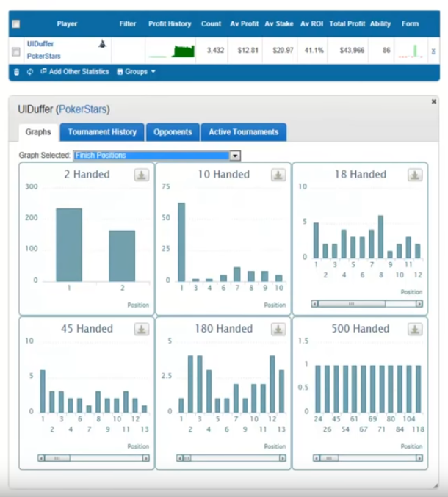Viewport: 448px width, 497px height.
Task: Download the 45 Handed chart
Action: click(142, 330)
